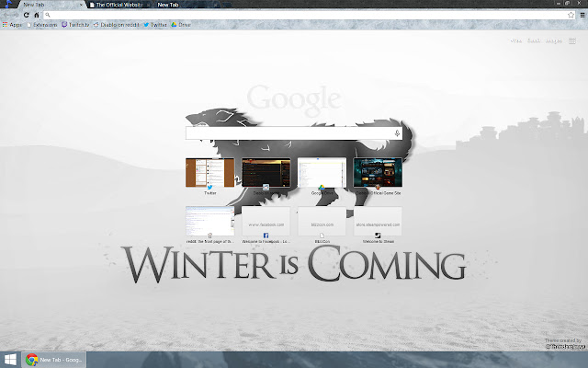Open the Windows Start button

10,360
